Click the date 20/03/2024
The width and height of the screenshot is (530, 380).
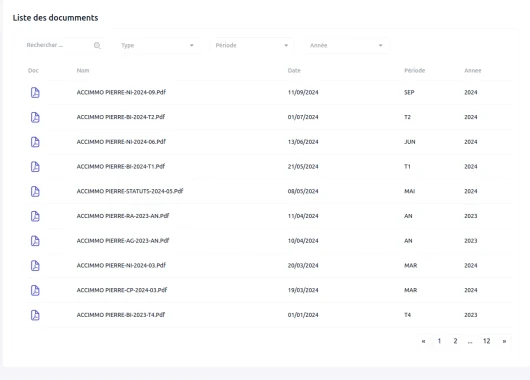tap(303, 265)
